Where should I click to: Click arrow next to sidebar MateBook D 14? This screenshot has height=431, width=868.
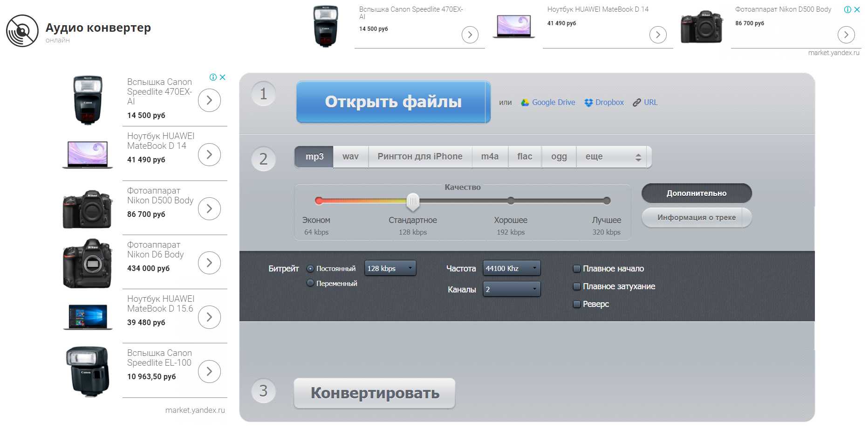click(x=209, y=154)
